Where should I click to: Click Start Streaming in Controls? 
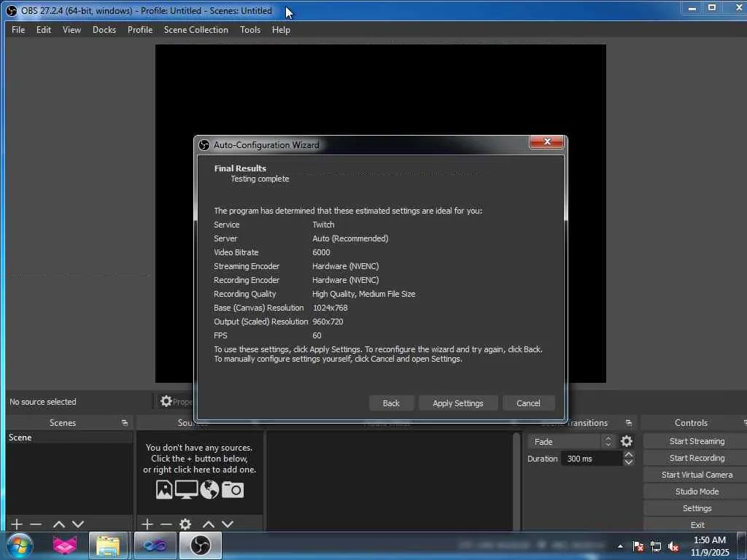click(697, 441)
